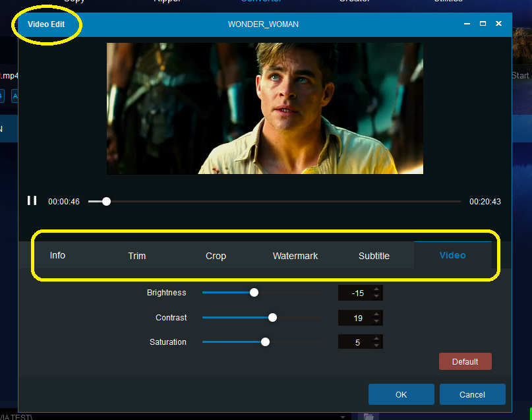Maximize the Video Edit window
This screenshot has height=420, width=532.
pyautogui.click(x=483, y=24)
